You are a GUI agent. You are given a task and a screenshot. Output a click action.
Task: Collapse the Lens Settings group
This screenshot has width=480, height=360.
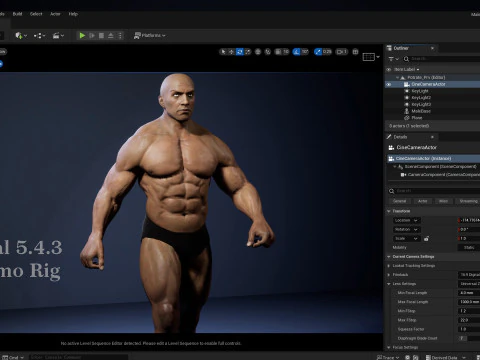pyautogui.click(x=389, y=284)
